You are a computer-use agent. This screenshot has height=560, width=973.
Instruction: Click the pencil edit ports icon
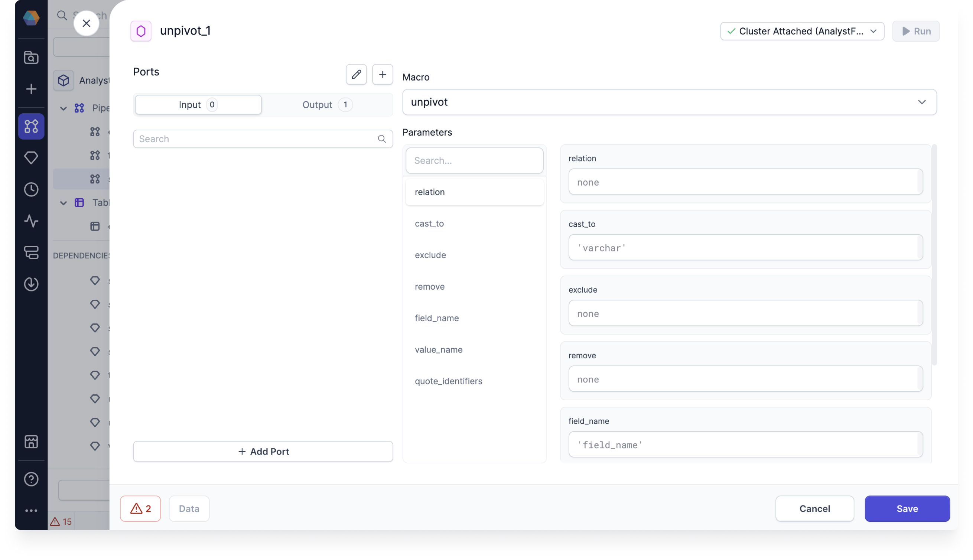[356, 74]
